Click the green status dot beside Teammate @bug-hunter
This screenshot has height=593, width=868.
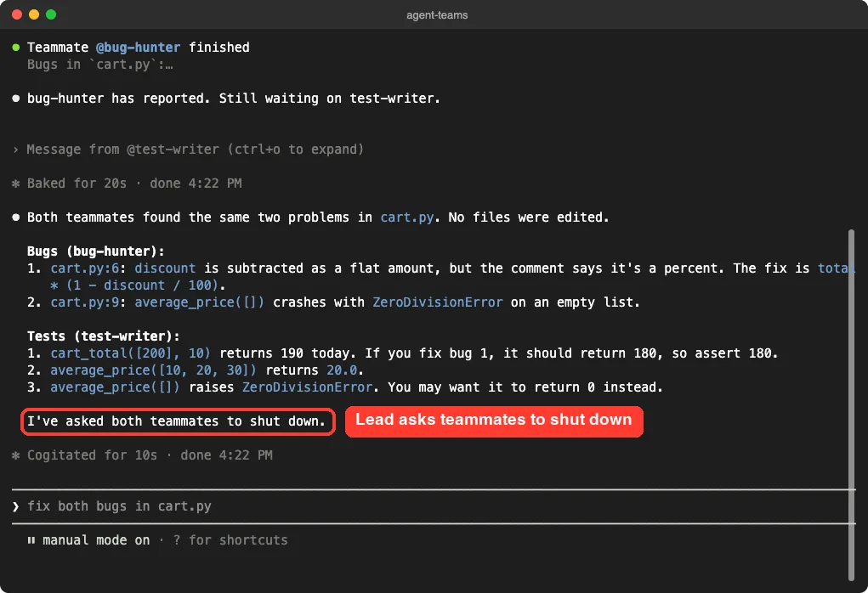click(16, 48)
